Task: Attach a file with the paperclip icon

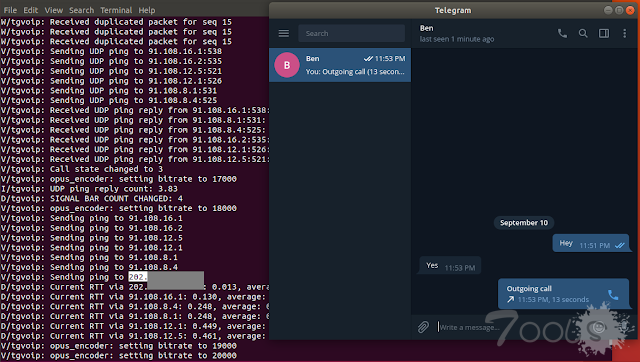Action: coord(423,327)
